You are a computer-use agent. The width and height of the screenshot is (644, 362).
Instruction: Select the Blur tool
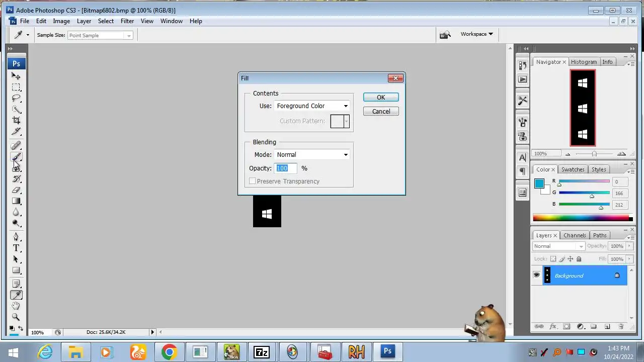[x=16, y=212]
